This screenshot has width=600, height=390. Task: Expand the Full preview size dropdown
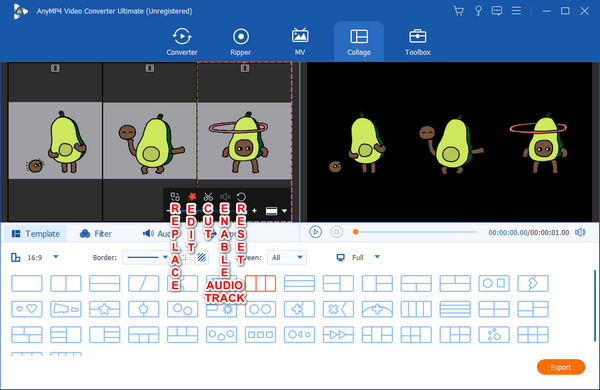coord(377,257)
